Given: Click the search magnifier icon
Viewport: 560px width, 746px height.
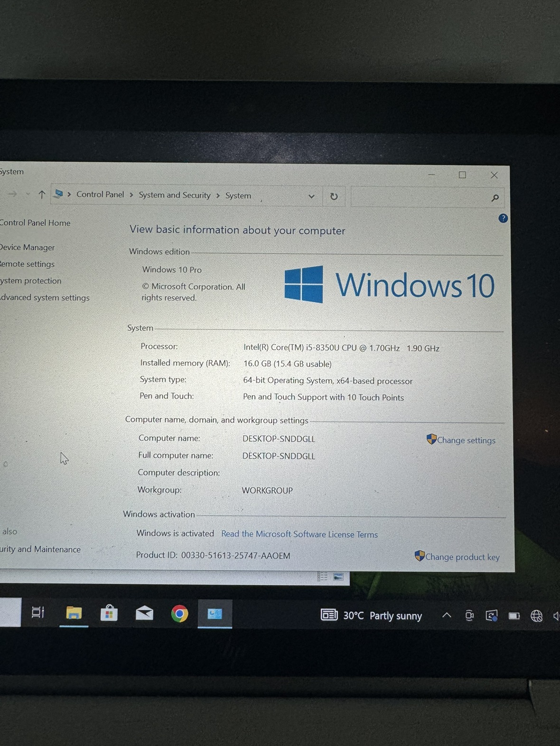Looking at the screenshot, I should pyautogui.click(x=495, y=198).
